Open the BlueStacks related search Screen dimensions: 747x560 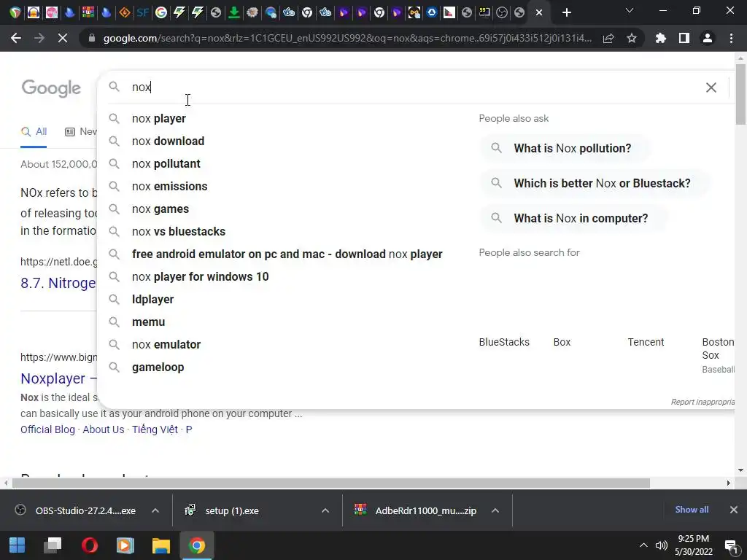(x=504, y=342)
